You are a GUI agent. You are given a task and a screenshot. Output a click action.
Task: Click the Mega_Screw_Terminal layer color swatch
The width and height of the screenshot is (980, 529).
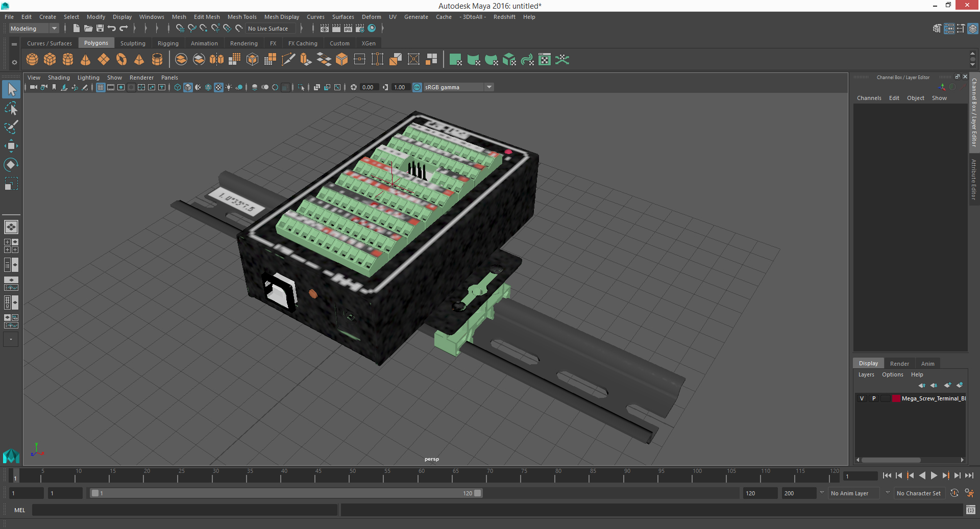(896, 398)
